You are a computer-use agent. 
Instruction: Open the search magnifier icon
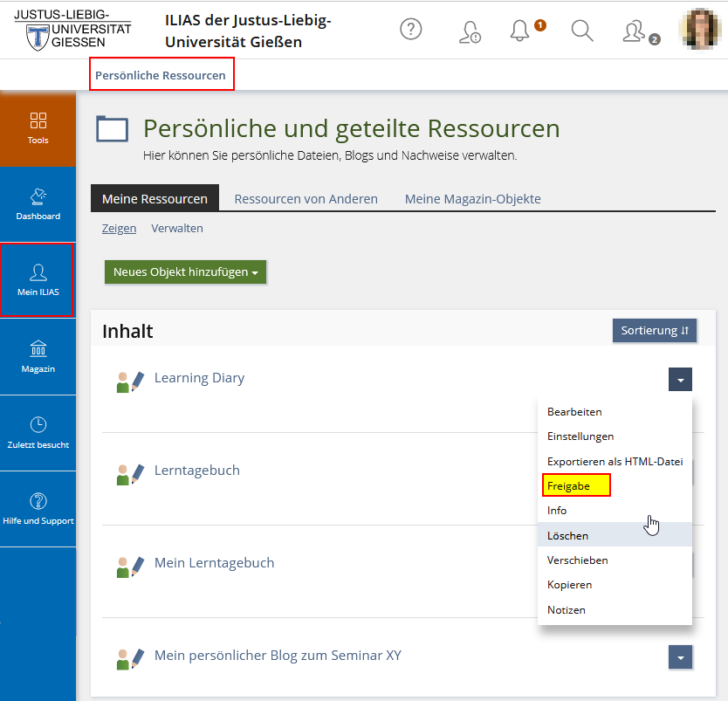pyautogui.click(x=582, y=31)
